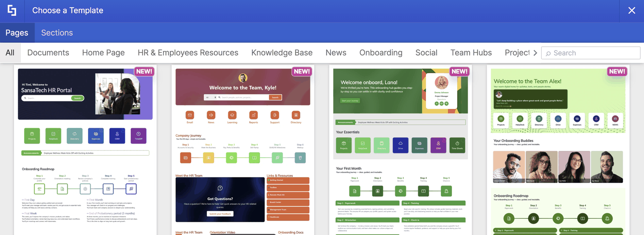Click green Search button in SansaTech template
This screenshot has width=644, height=235.
click(x=77, y=98)
